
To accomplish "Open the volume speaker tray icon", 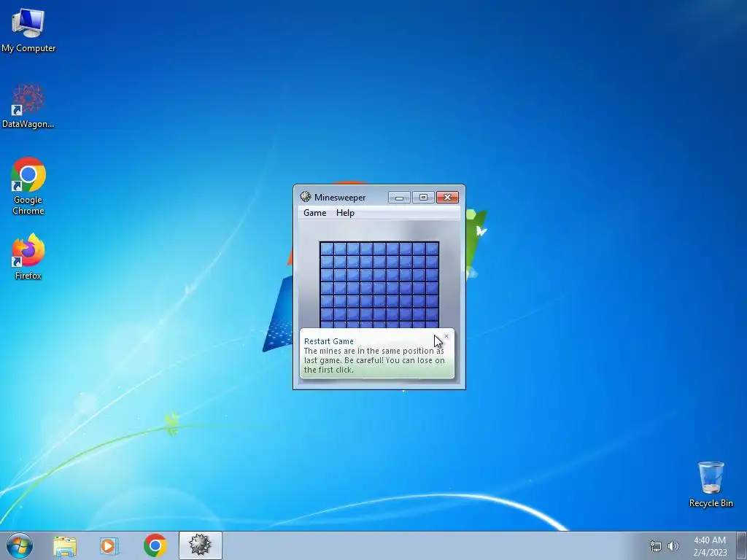I will point(673,546).
